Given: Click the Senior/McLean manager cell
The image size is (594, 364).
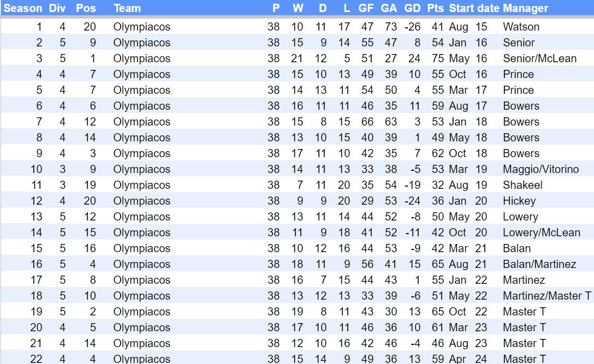Looking at the screenshot, I should [x=539, y=58].
